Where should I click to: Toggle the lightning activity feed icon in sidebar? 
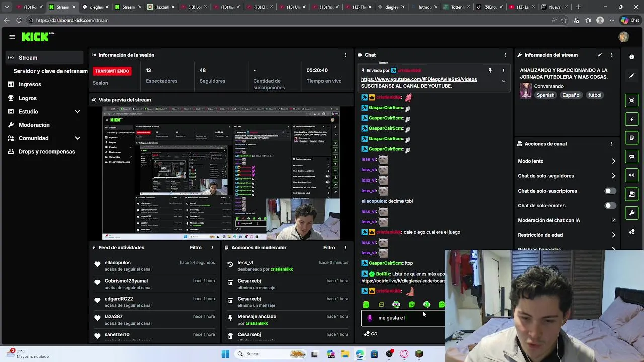click(632, 119)
